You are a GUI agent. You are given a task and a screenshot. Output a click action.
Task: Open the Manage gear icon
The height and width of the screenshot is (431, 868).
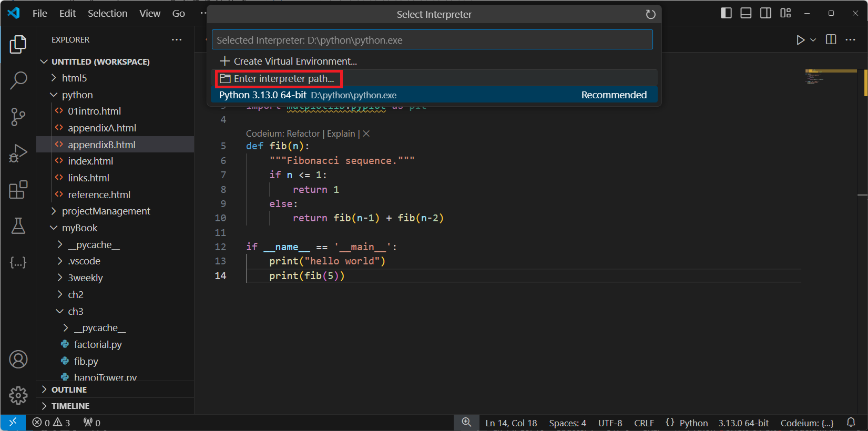(x=18, y=395)
